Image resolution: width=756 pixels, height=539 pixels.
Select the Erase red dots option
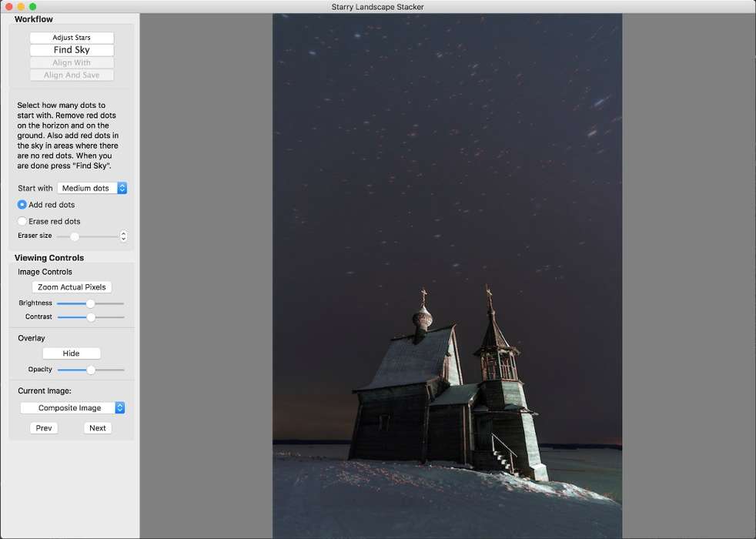coord(22,221)
